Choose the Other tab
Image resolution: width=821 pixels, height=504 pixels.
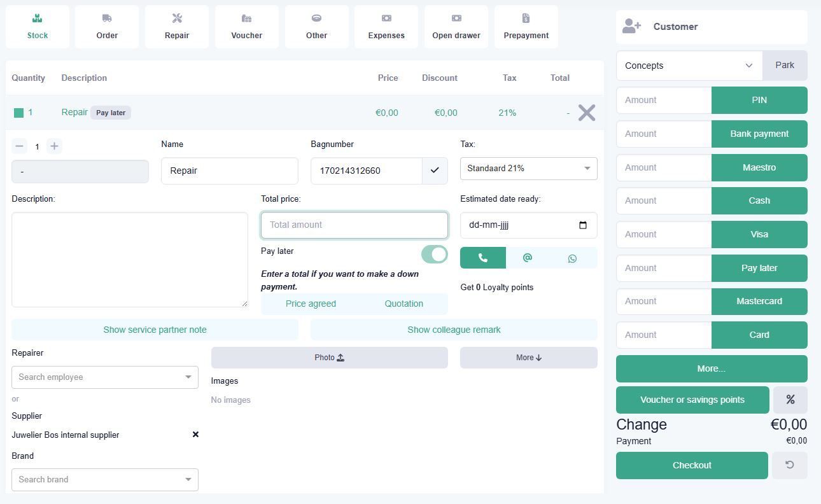316,27
